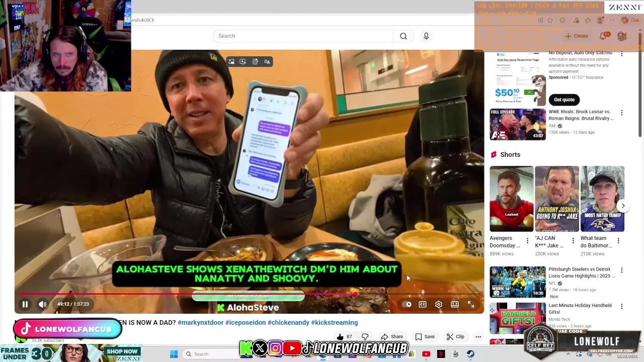Image resolution: width=644 pixels, height=362 pixels.
Task: Open the Anthony Joshua short thumbnail
Action: (x=557, y=199)
